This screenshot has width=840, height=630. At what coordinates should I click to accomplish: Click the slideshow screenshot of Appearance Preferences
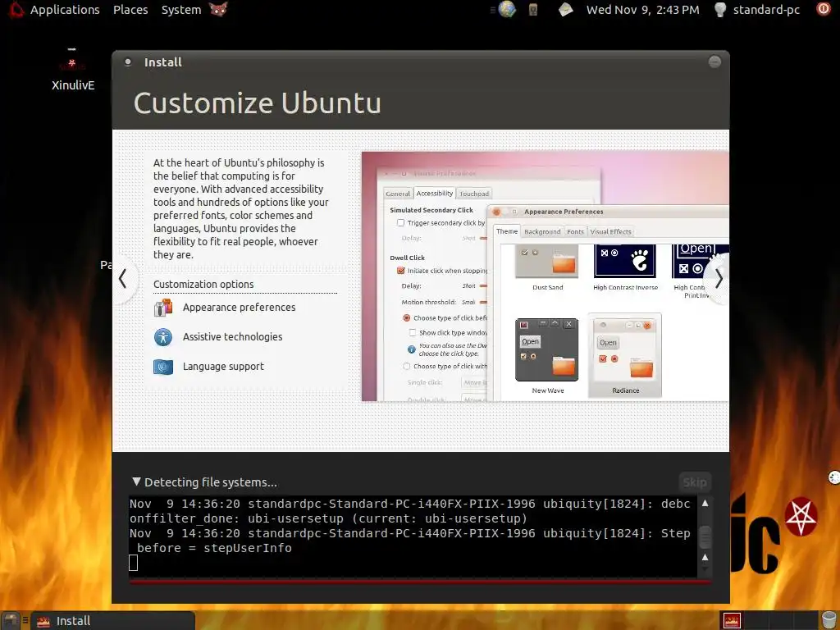546,276
